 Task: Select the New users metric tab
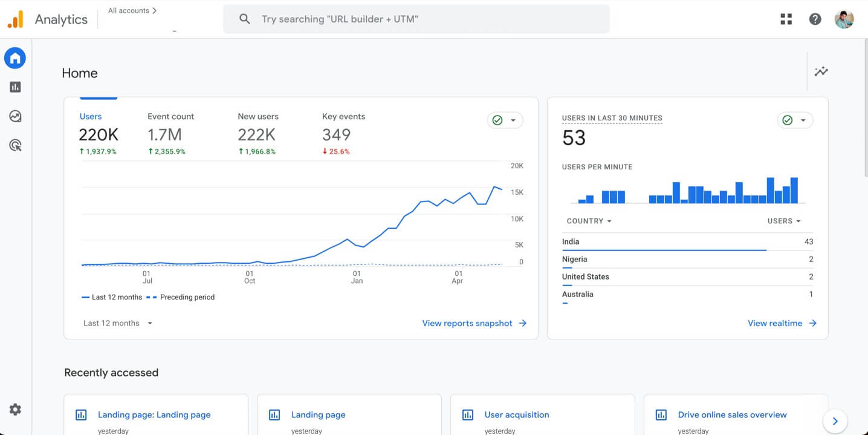258,117
